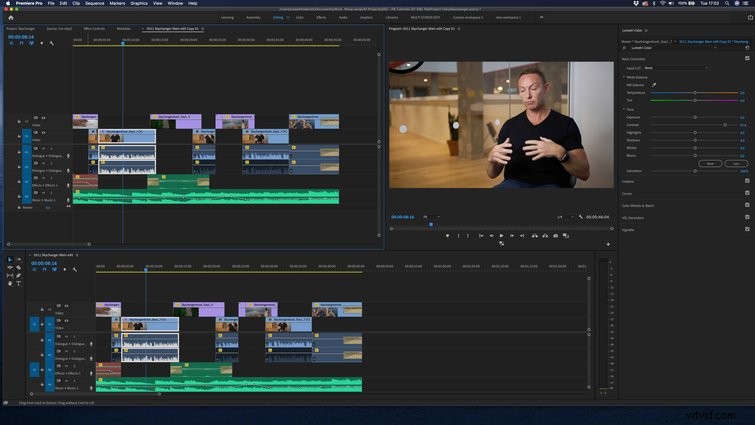This screenshot has width=755, height=425.
Task: Toggle Basic Correction checkbox
Action: coord(747,58)
